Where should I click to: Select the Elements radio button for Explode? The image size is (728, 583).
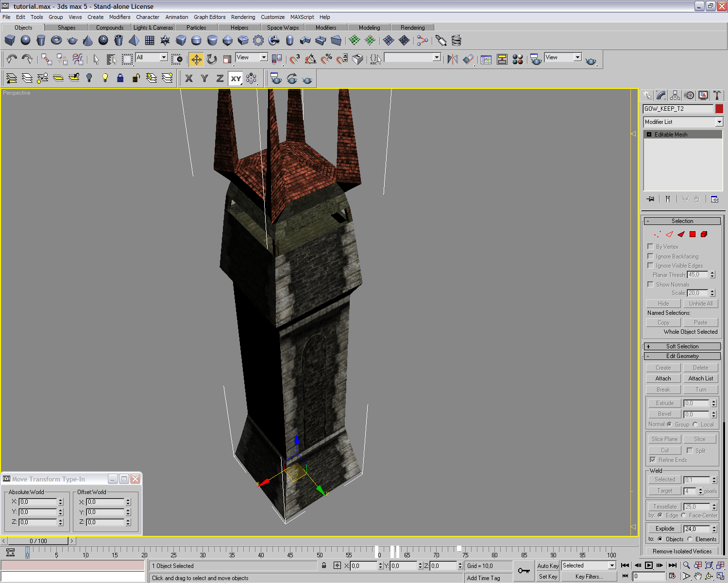[x=690, y=539]
